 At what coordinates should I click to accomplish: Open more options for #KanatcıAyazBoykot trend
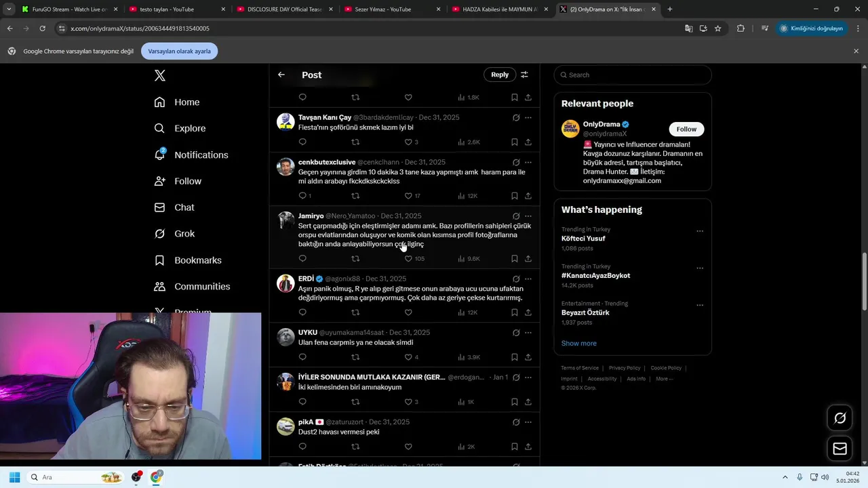[x=700, y=268]
